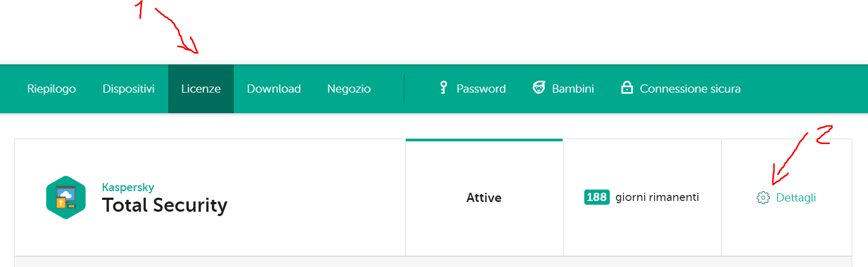Click the Kaspersky Total Security hexagon logo

tap(66, 197)
